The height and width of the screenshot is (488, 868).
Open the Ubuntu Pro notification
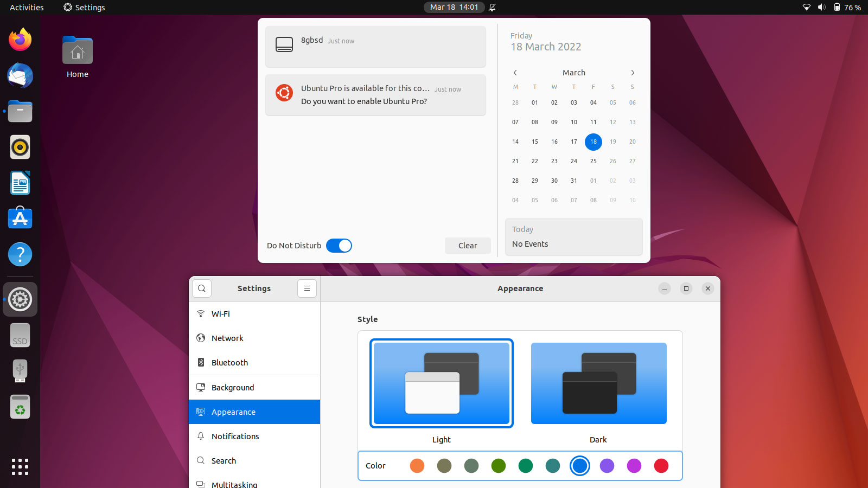[x=375, y=95]
